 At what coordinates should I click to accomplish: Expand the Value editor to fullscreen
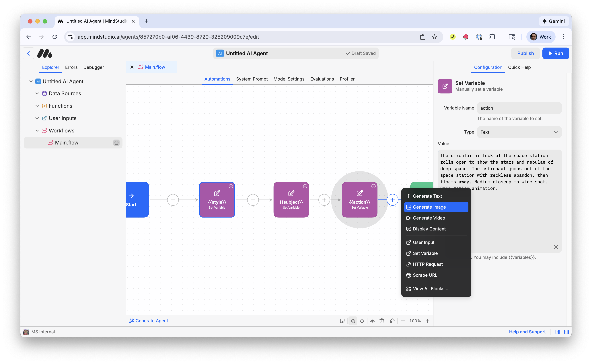point(556,247)
